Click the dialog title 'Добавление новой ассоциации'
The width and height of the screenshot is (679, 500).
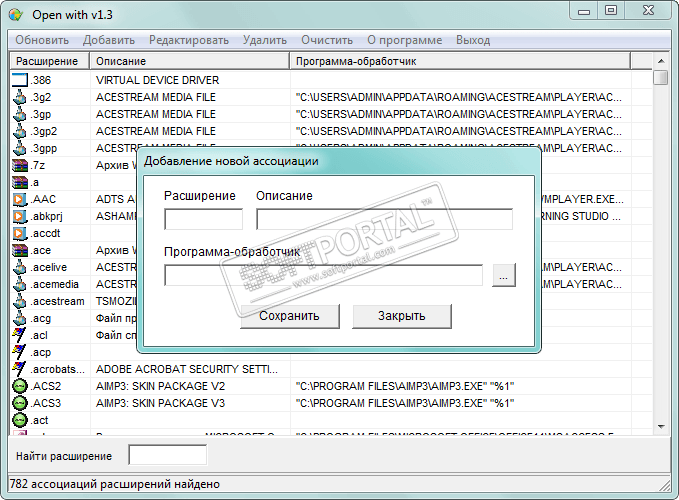tap(231, 161)
